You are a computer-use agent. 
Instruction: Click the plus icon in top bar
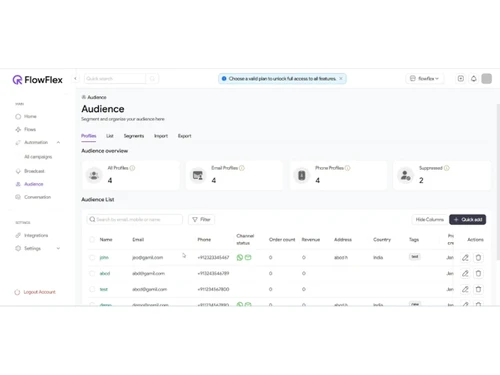point(461,79)
